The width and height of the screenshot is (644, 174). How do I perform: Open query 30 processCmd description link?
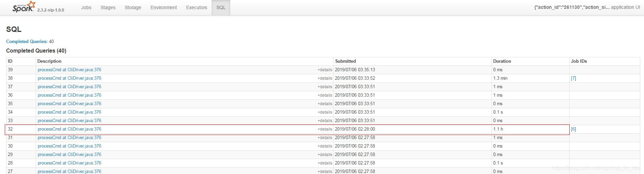70,146
